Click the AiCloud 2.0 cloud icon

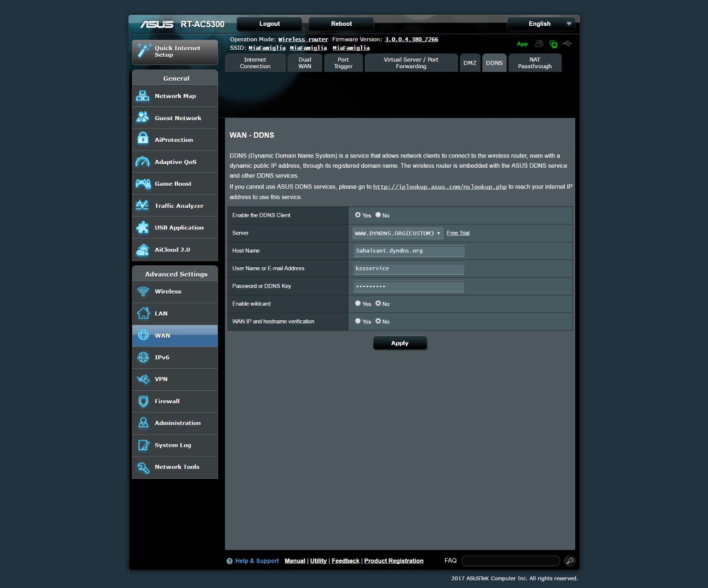[x=143, y=249]
